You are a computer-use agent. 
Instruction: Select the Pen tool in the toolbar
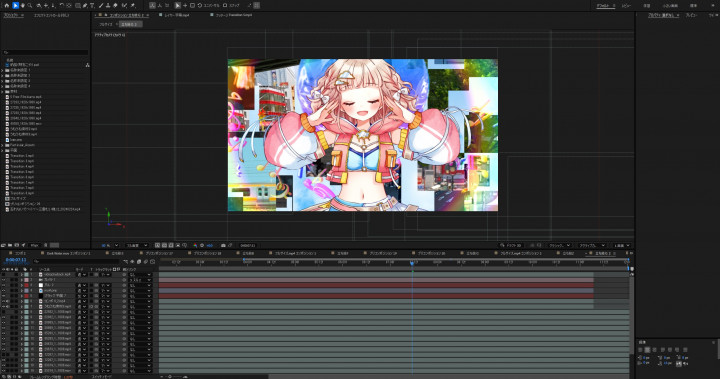click(x=85, y=6)
